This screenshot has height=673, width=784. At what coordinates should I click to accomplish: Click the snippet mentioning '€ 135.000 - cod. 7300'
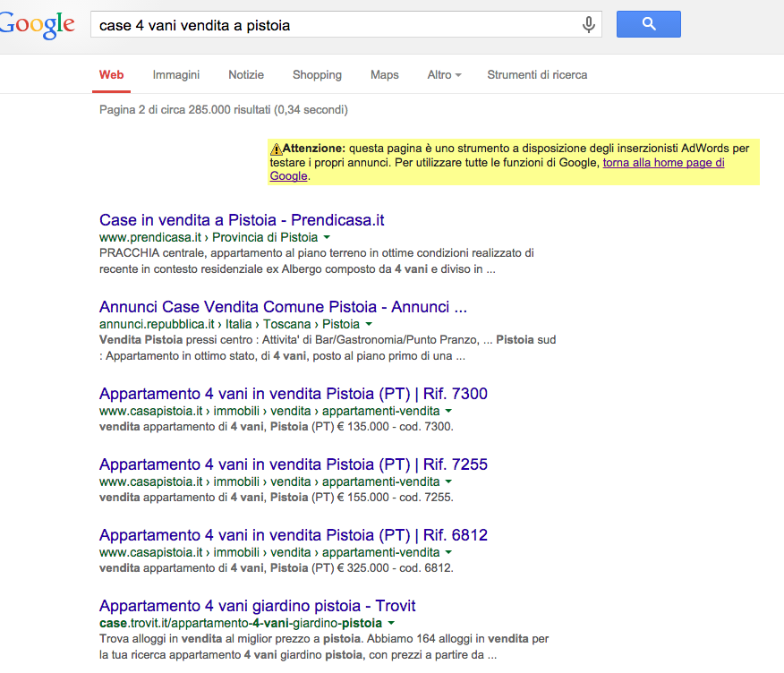pyautogui.click(x=276, y=427)
